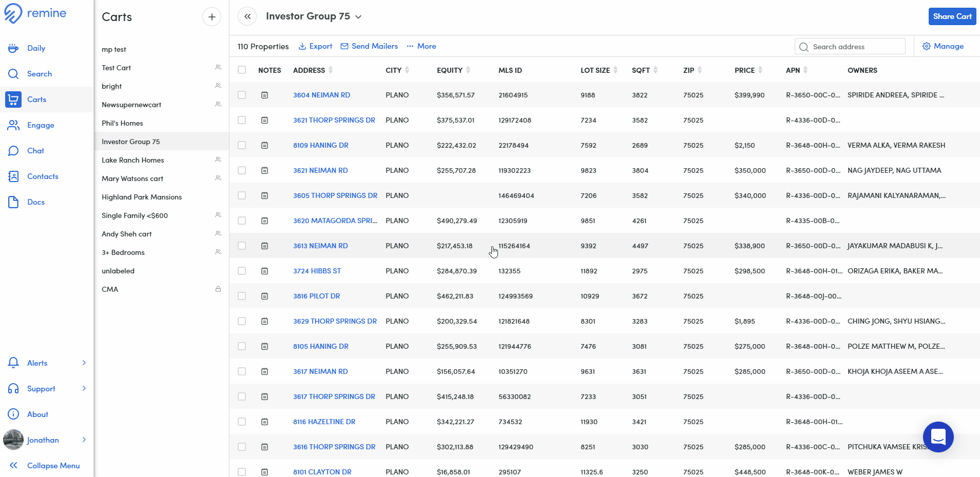Add a new cart with plus button

(212, 17)
